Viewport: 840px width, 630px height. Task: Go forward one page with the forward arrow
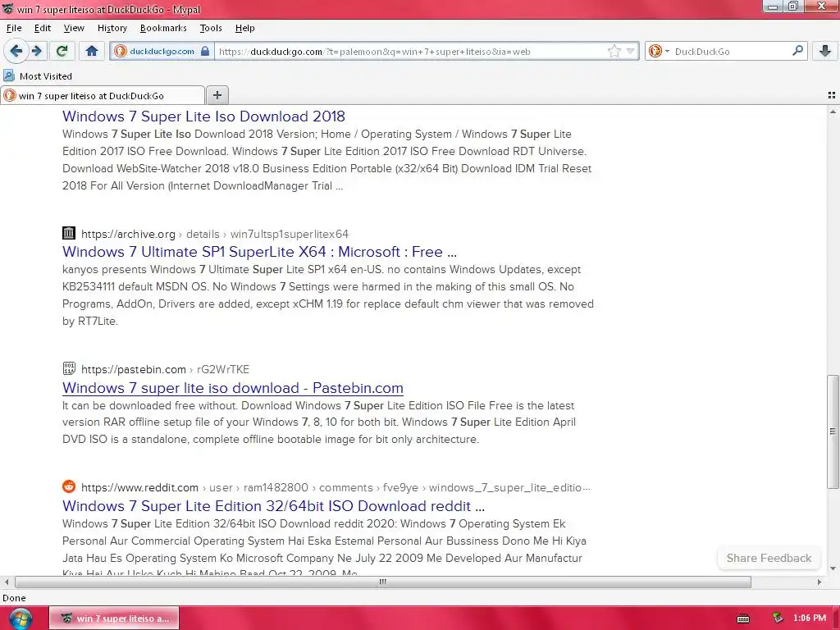point(37,51)
